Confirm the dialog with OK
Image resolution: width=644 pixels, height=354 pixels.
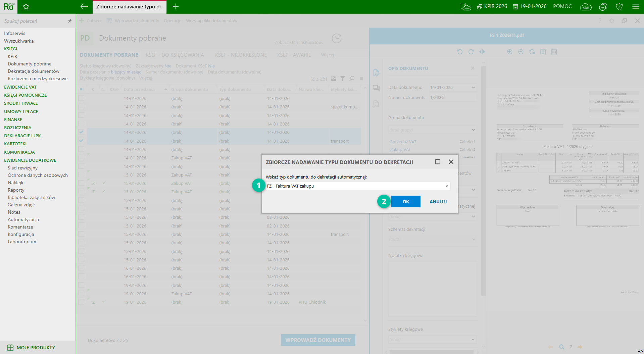(405, 202)
